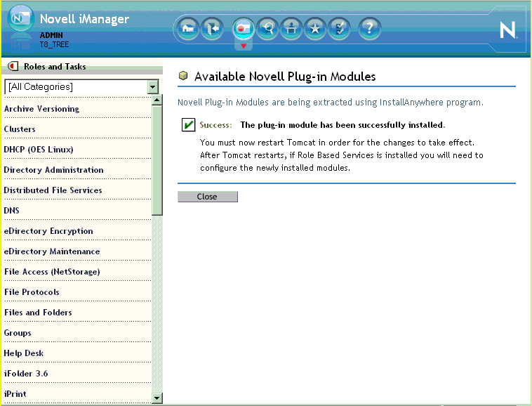Expand the Clusters role
The height and width of the screenshot is (406, 532).
(x=20, y=129)
